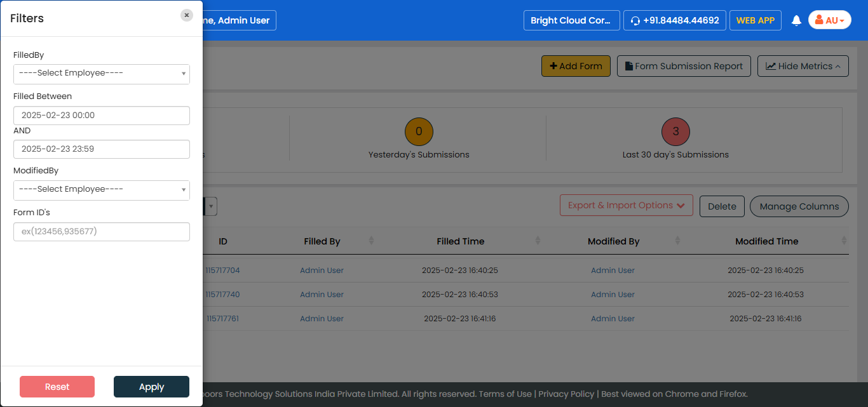Screen dimensions: 868x407
Task: Close the Filters panel with X icon
Action: [186, 15]
